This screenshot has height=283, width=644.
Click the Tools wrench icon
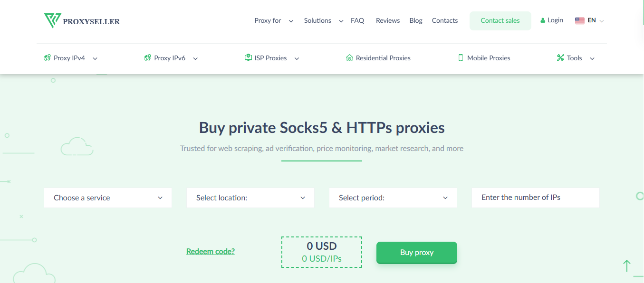click(560, 57)
